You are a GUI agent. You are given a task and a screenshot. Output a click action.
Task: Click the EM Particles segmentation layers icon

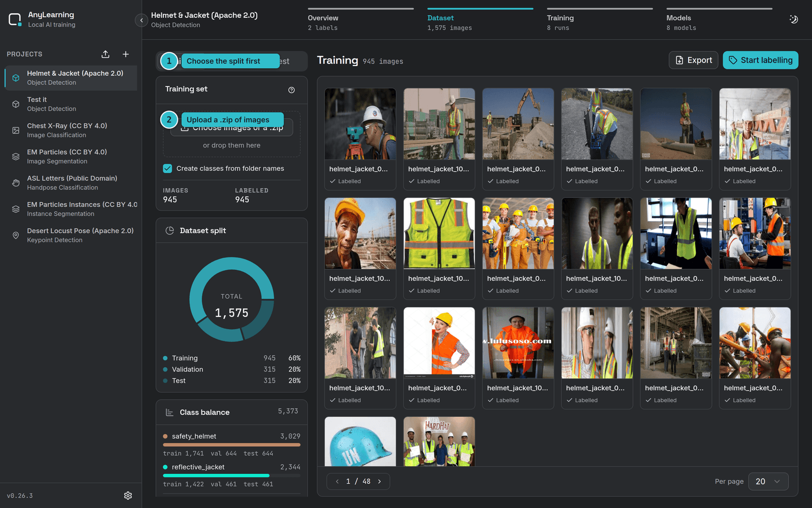click(16, 156)
